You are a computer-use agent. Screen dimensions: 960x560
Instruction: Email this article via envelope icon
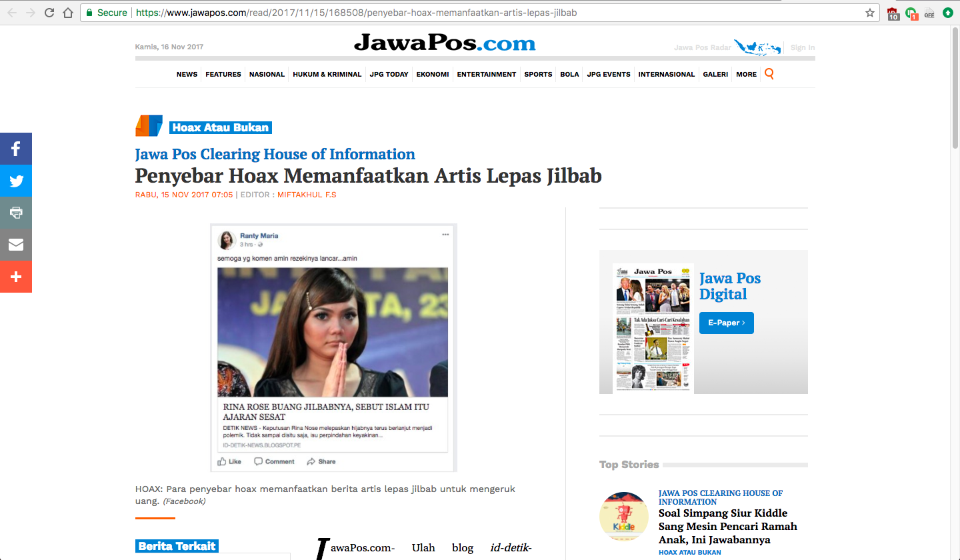point(16,245)
